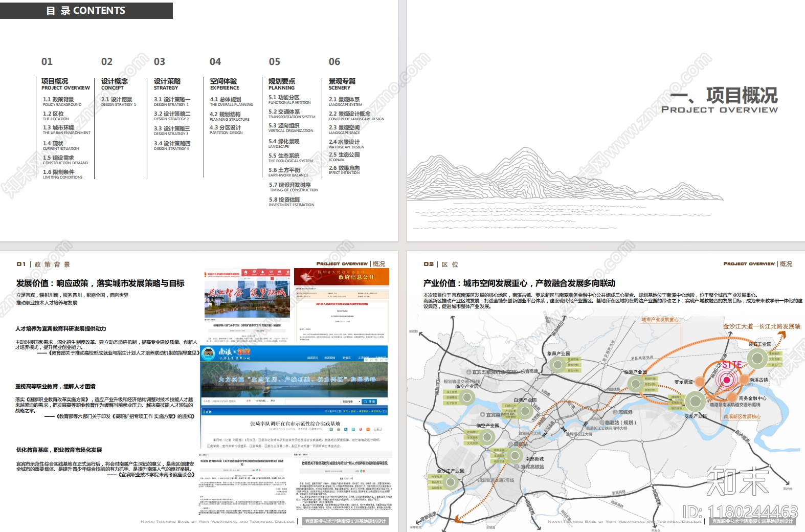Click map label "商务金融中心"
The image size is (805, 532).
(752, 398)
